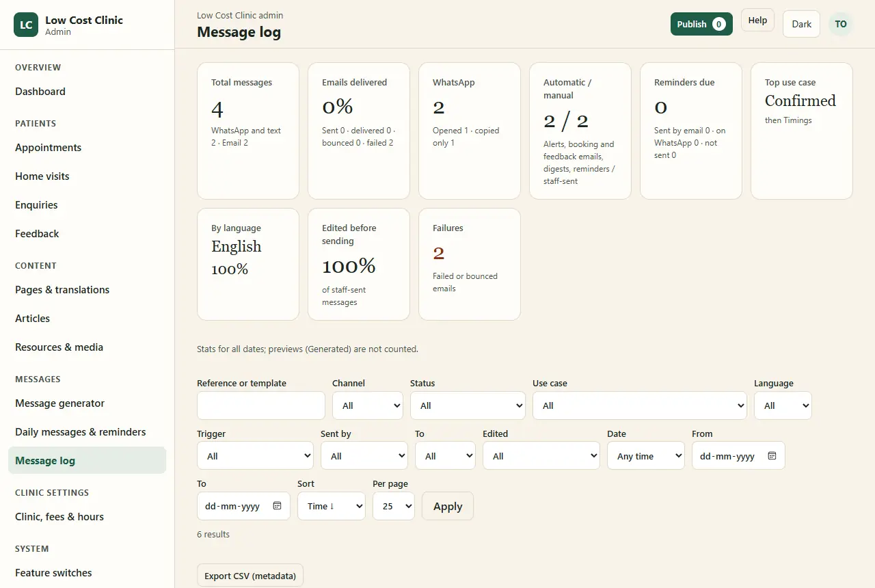This screenshot has height=588, width=875.
Task: Click the "Stats for all dates" note
Action: (308, 349)
